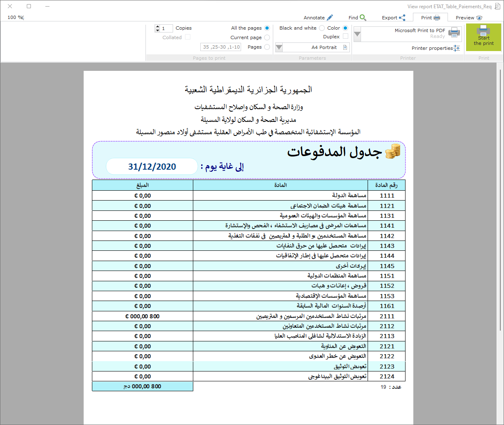The image size is (504, 425).
Task: Click the Microsoft Print to PDF printer icon
Action: point(454,33)
